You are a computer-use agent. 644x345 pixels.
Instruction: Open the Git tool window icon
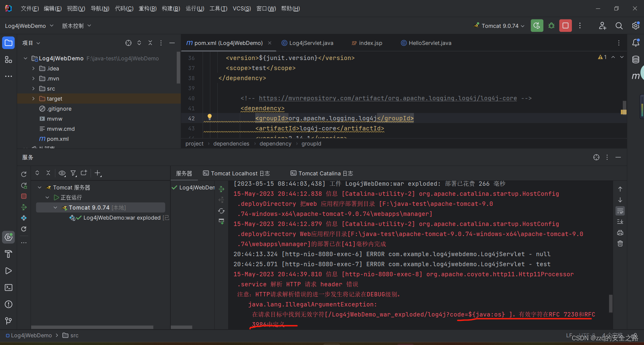tap(8, 321)
